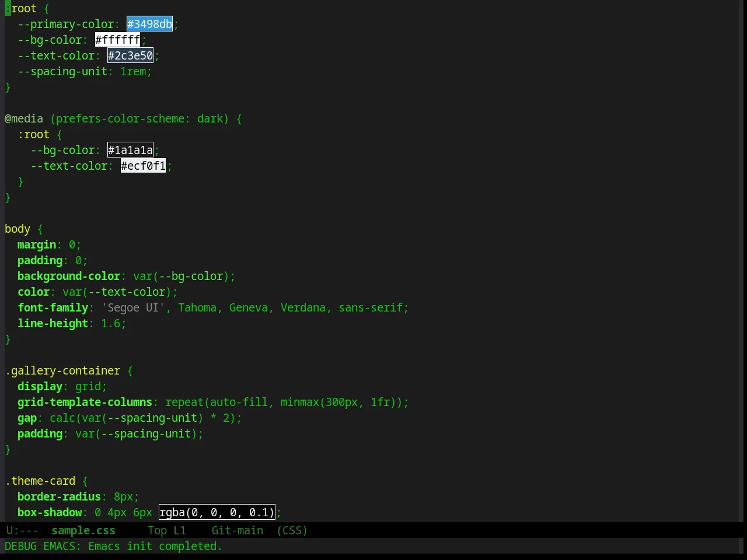Viewport: 747px width, 560px height.
Task: Click the echo area message 'Emacs init completed.'
Action: [x=155, y=546]
